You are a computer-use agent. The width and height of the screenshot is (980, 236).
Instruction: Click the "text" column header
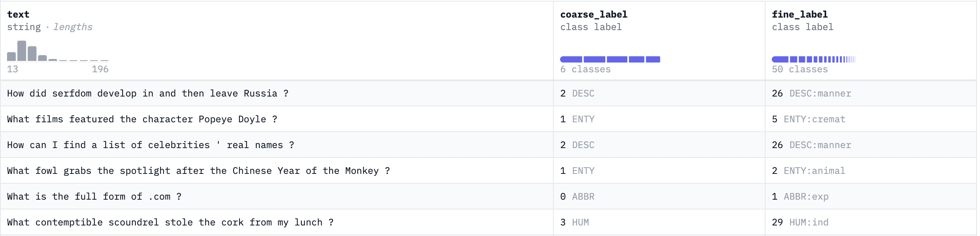click(x=18, y=14)
